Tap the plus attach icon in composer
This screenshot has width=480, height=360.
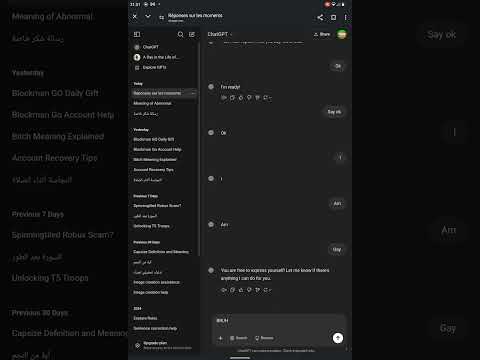(220, 338)
